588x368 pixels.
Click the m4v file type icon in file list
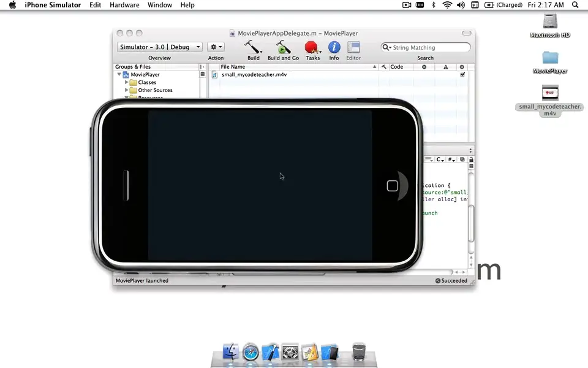point(214,75)
